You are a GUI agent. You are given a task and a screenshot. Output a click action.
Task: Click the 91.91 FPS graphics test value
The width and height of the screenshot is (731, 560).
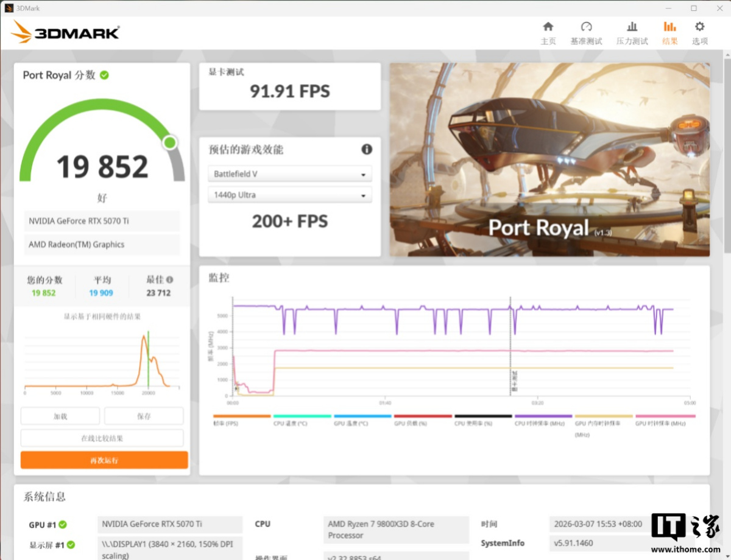point(290,91)
